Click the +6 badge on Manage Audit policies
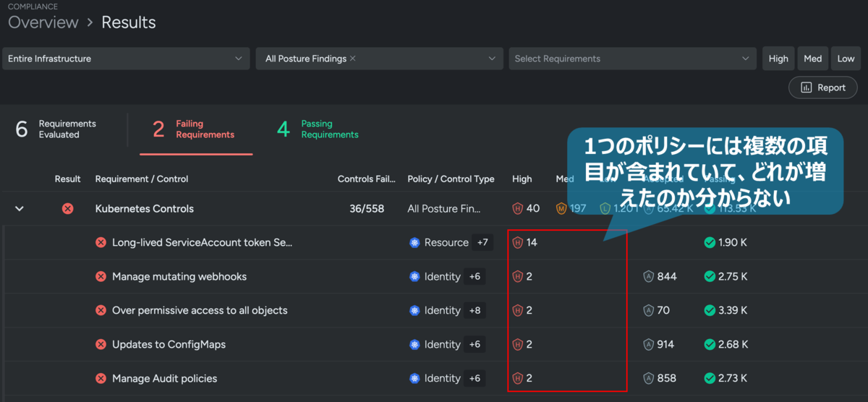This screenshot has width=868, height=402. (x=475, y=379)
